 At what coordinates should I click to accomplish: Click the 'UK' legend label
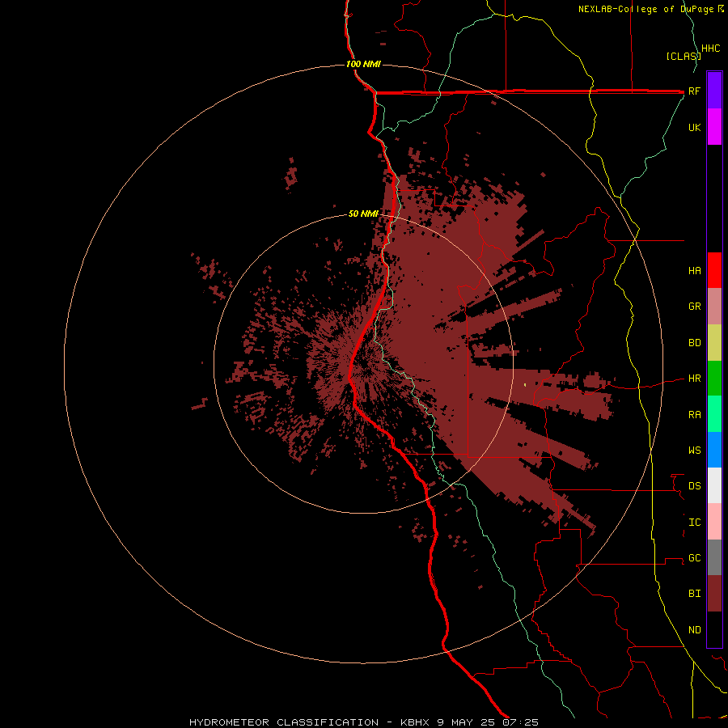(x=694, y=127)
